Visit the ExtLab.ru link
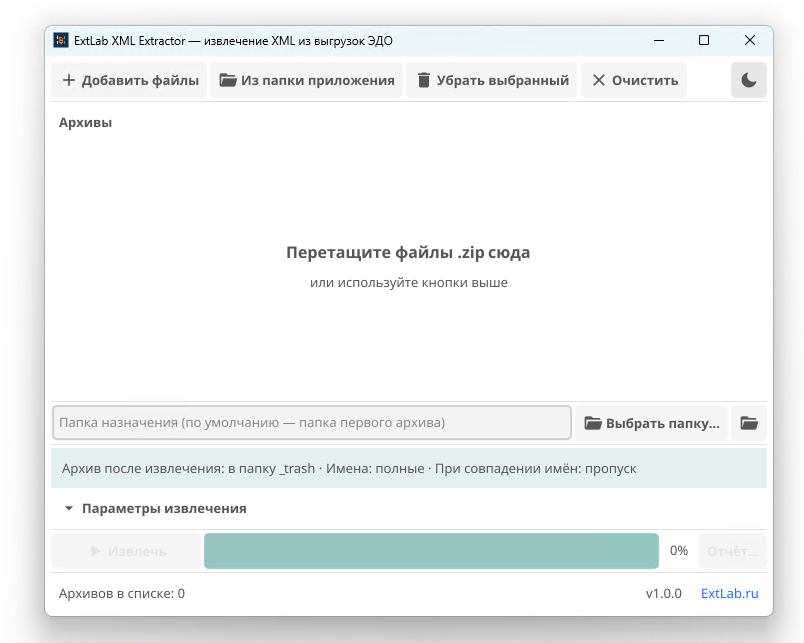The width and height of the screenshot is (804, 643). 730,593
